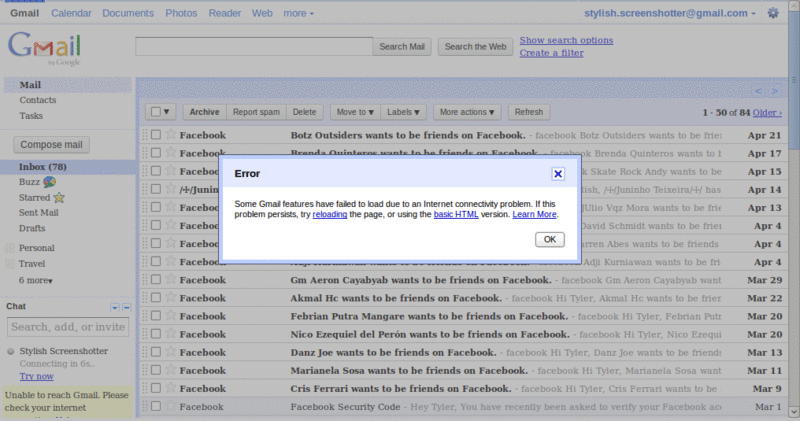Star the Nico Ezequiel del Perón email
Image resolution: width=800 pixels, height=421 pixels.
point(171,333)
